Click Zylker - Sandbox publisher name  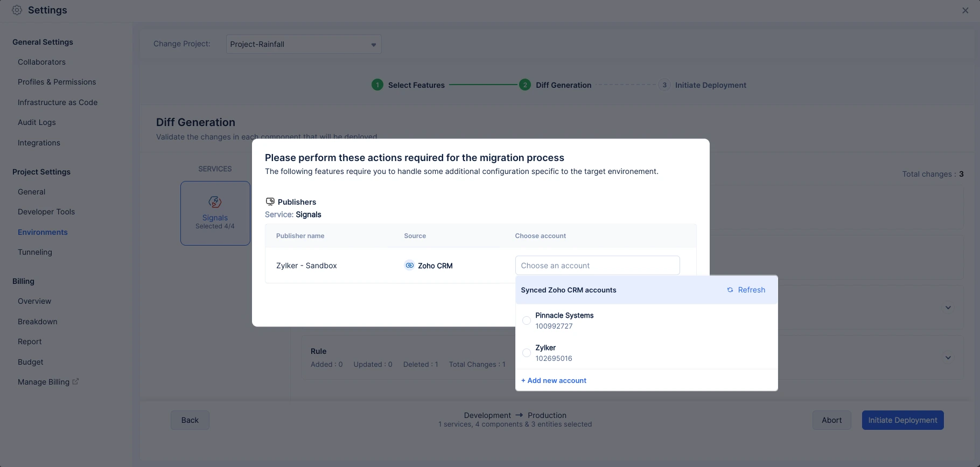tap(306, 266)
